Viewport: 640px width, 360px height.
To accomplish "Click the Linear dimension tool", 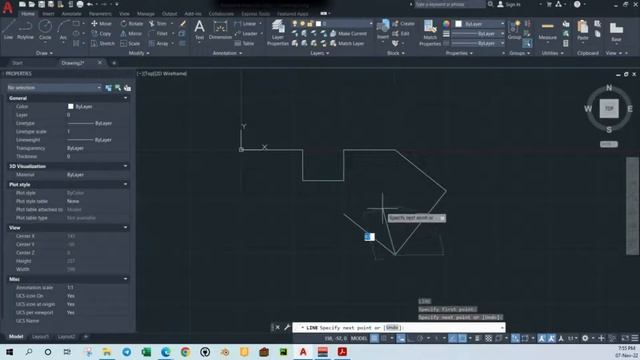I will 245,24.
